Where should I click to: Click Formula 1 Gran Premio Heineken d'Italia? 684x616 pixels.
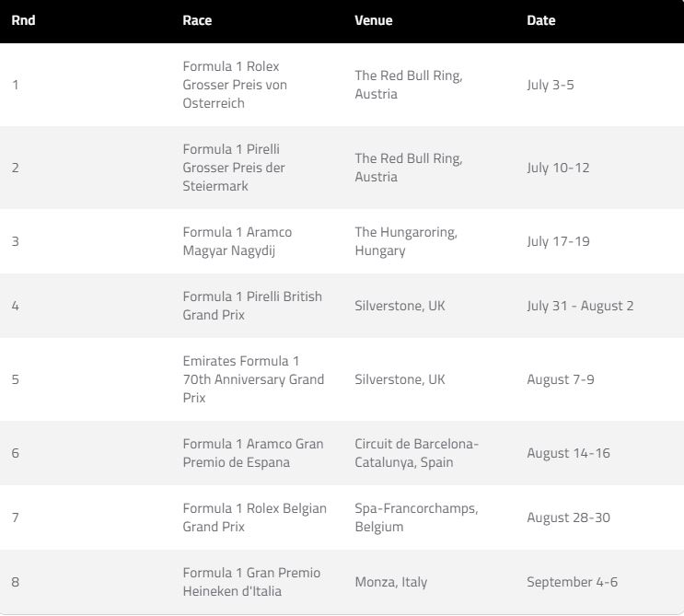tap(251, 582)
